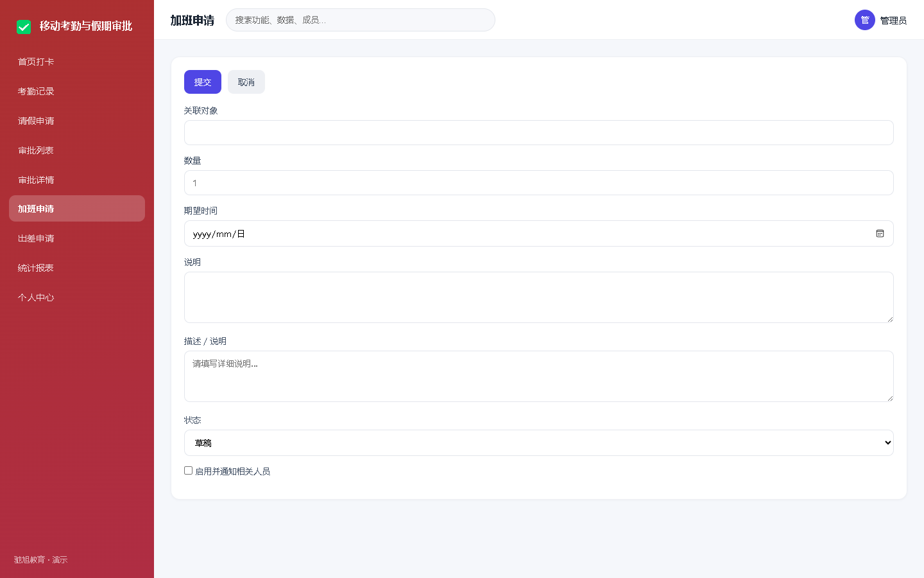Viewport: 924px width, 578px height.
Task: Click resize handle of 描述 / 说明 textarea
Action: click(x=890, y=398)
